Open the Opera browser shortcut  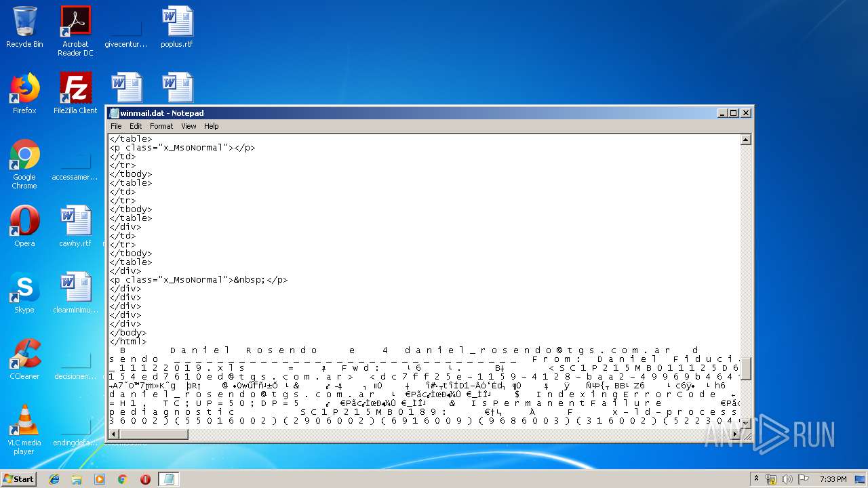coord(24,226)
